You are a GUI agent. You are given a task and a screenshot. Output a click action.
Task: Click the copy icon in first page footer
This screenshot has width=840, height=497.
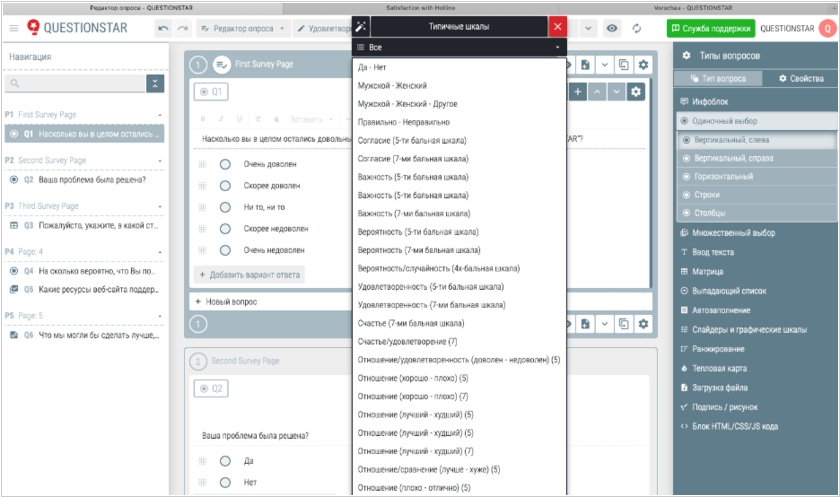[624, 323]
